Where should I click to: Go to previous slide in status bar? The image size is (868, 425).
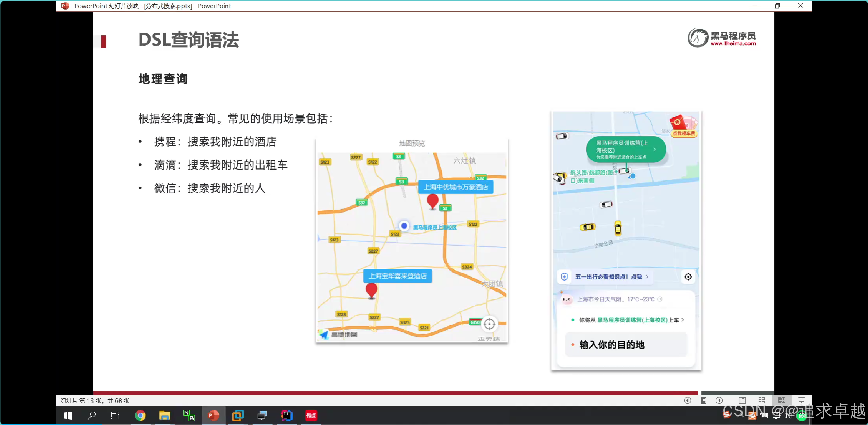687,400
